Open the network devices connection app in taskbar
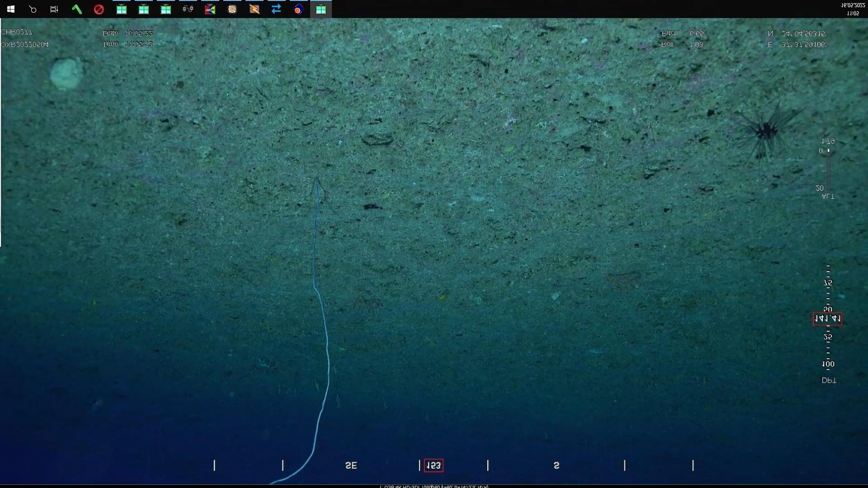 click(x=188, y=9)
